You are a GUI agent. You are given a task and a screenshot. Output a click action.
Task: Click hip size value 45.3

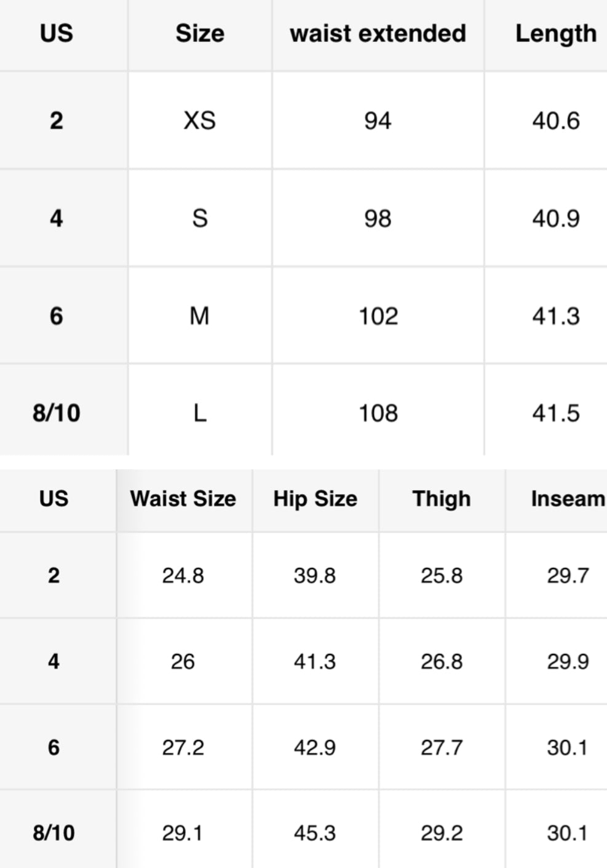point(315,833)
